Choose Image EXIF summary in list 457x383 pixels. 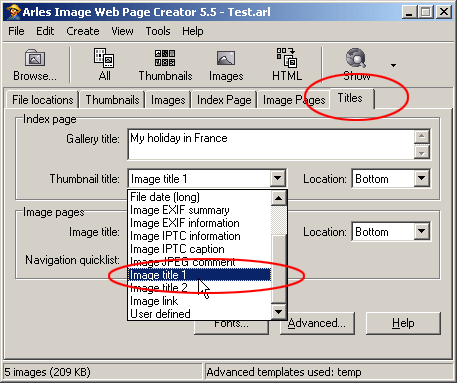[x=180, y=210]
